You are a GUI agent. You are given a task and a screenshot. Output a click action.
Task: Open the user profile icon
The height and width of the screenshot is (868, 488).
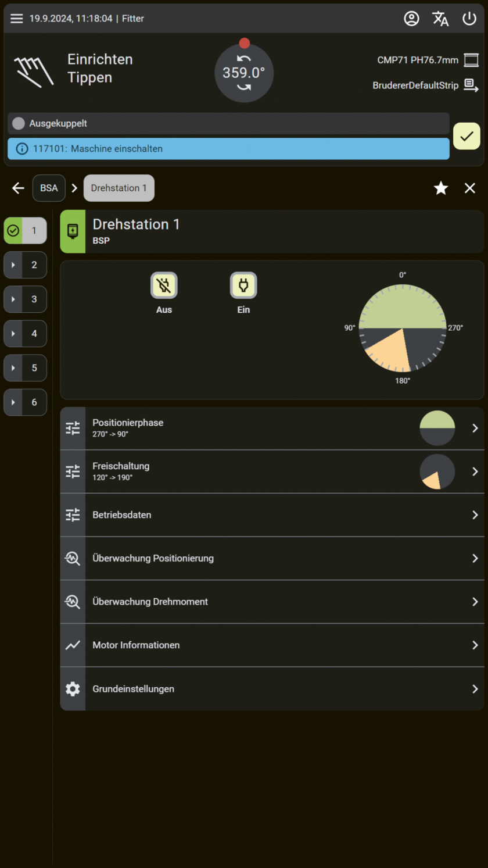pyautogui.click(x=411, y=19)
